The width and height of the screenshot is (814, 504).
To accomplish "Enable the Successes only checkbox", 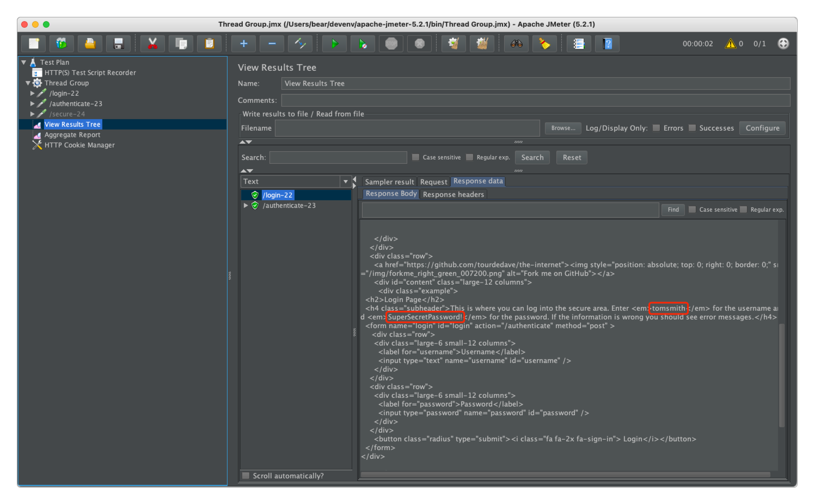I will tap(692, 128).
